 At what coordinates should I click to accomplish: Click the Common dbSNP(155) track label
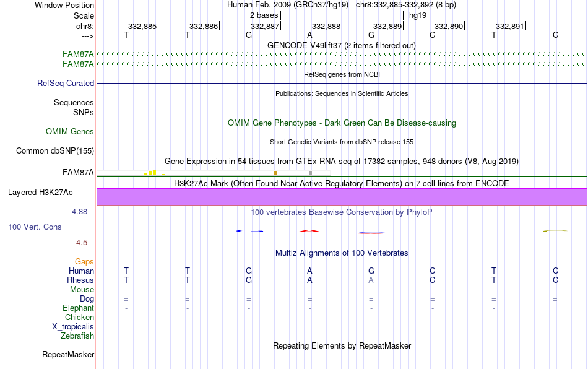[54, 150]
